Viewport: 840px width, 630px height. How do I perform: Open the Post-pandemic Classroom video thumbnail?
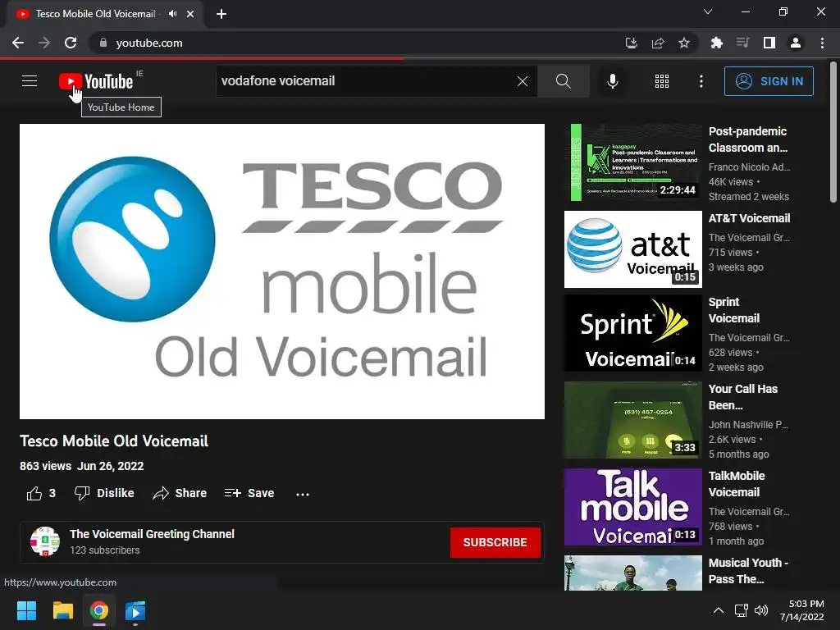[x=633, y=162]
